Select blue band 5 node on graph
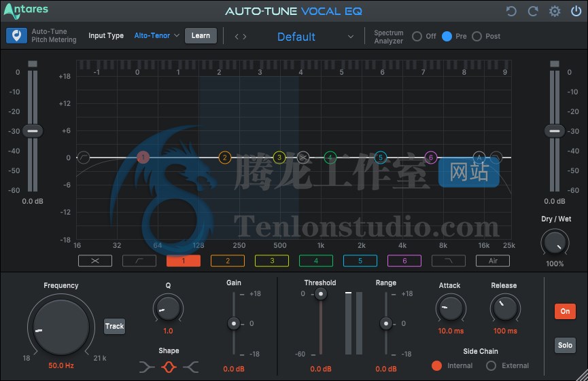588x381 pixels. (380, 158)
